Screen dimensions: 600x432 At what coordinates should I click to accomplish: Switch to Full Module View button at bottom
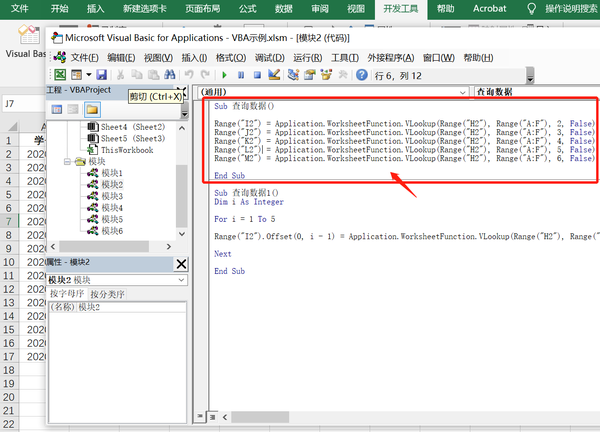(213, 417)
